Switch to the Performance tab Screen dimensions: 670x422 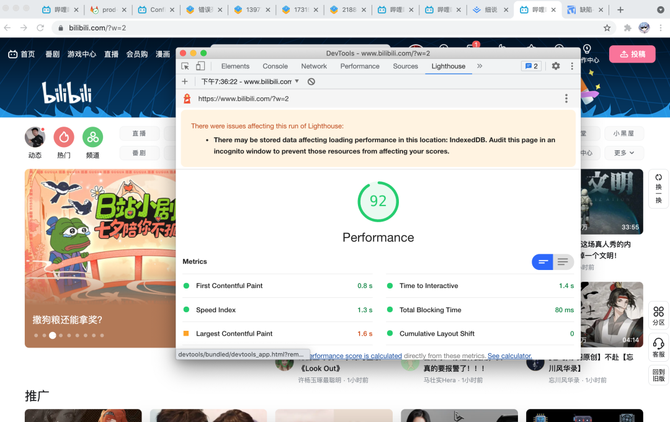point(359,66)
